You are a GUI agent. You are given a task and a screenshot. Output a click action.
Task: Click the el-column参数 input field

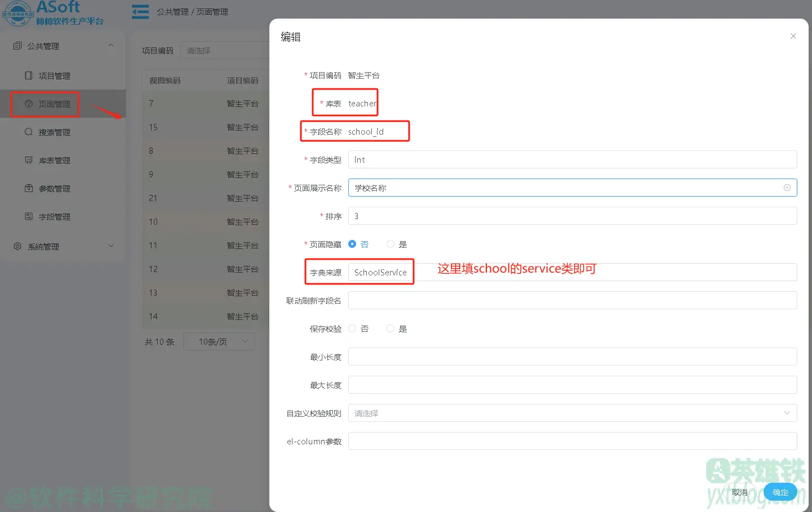[573, 441]
